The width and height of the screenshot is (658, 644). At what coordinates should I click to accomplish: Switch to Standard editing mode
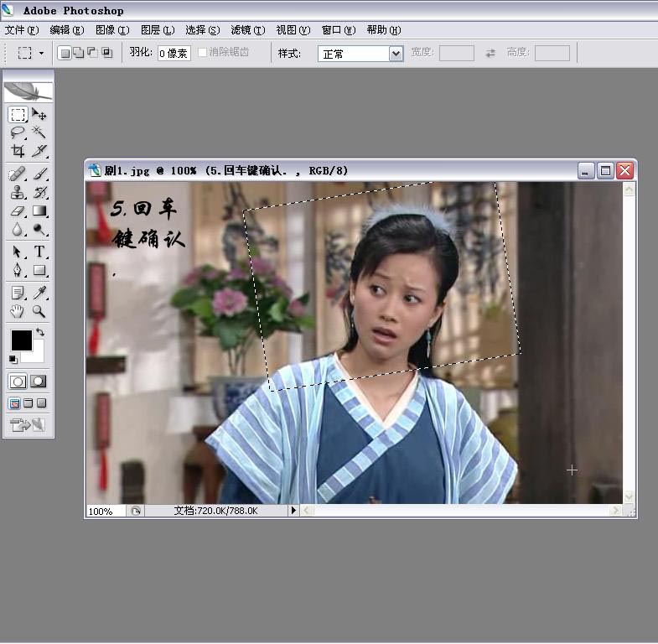tap(18, 382)
